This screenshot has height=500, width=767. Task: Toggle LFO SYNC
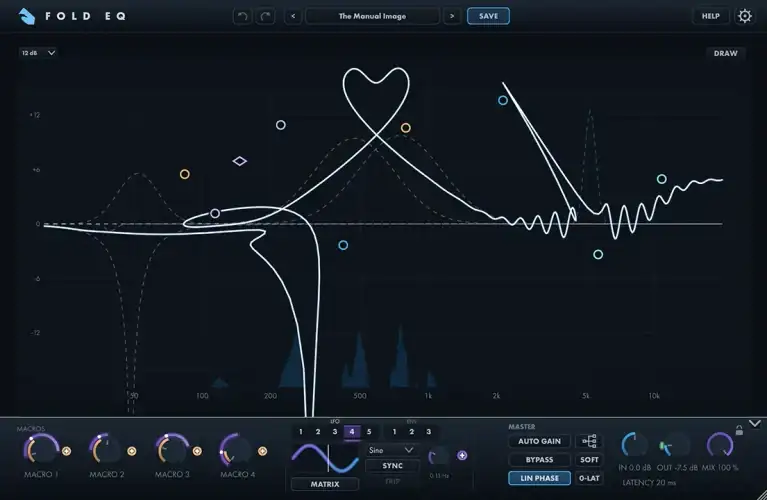click(392, 466)
